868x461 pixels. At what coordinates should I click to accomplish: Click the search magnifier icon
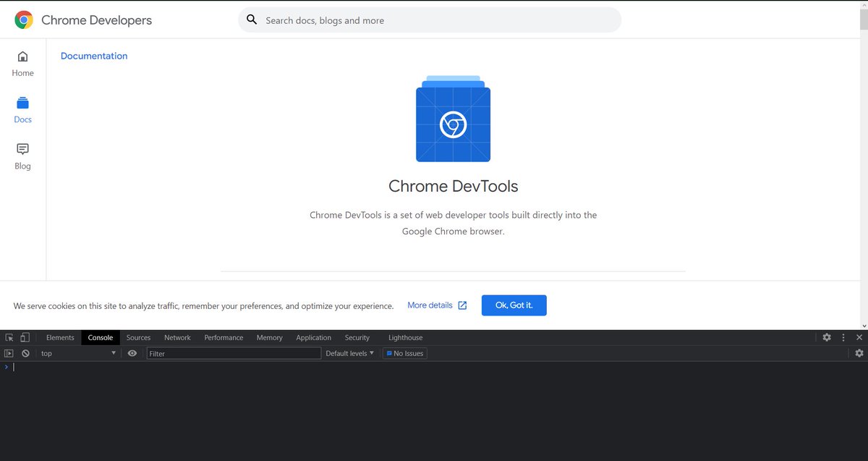252,20
